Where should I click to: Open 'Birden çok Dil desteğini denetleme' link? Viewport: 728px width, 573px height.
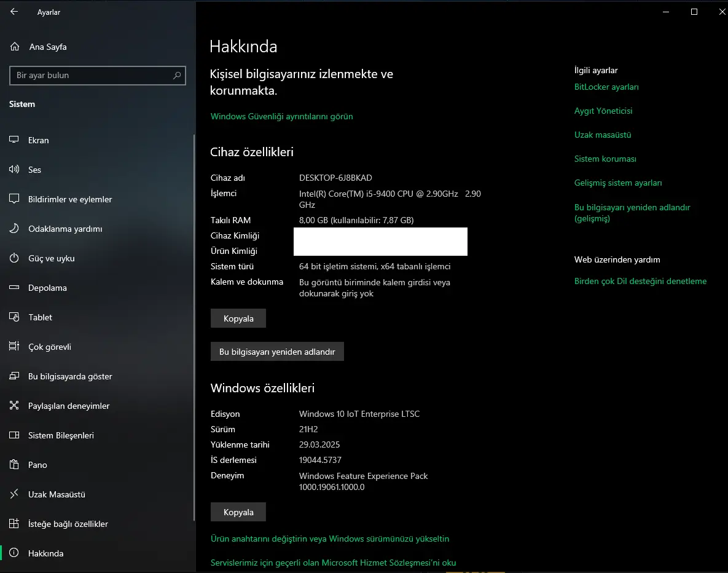[640, 281]
